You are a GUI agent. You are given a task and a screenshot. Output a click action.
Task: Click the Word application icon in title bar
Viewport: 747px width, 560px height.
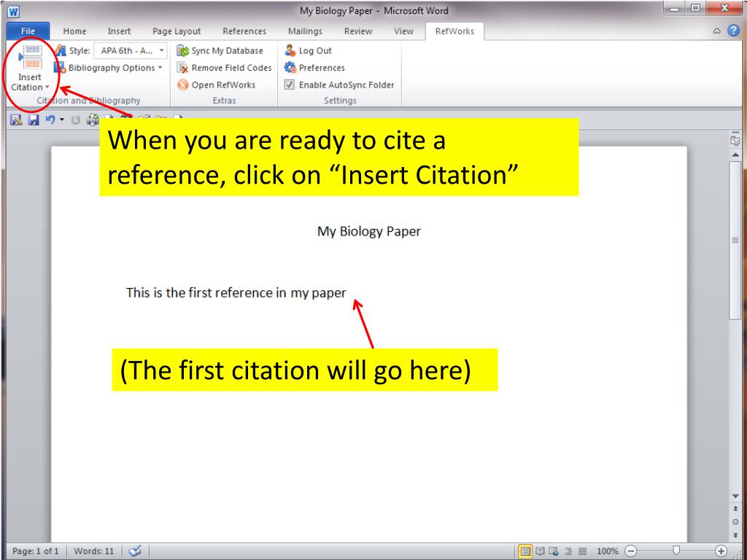[x=13, y=11]
